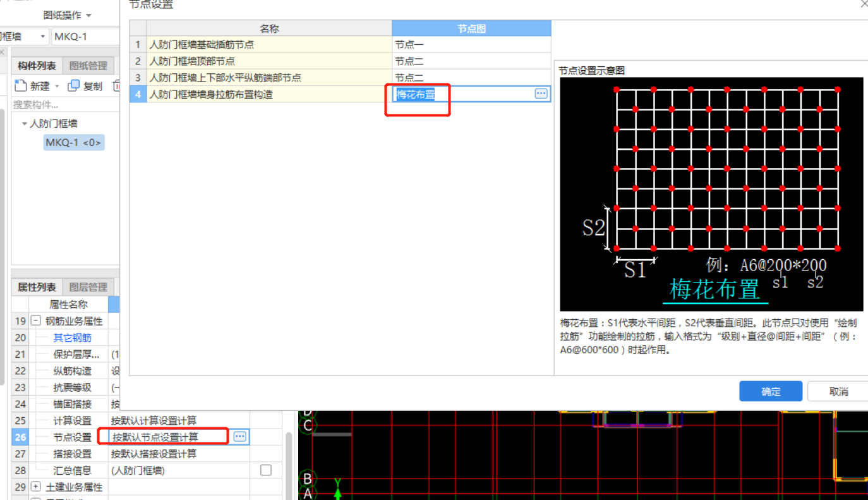Switch to the 图层管理 tab
Viewport: 868px width, 500px height.
[x=88, y=287]
